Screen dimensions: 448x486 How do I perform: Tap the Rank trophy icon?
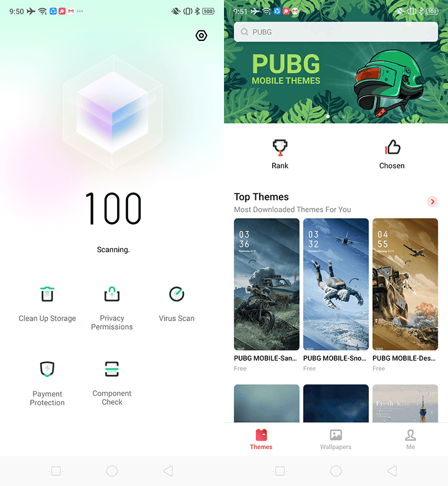pyautogui.click(x=280, y=147)
